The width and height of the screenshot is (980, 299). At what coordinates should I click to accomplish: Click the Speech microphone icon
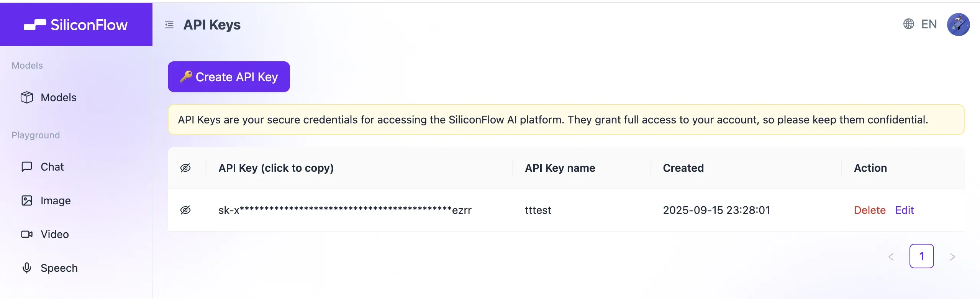(x=27, y=268)
